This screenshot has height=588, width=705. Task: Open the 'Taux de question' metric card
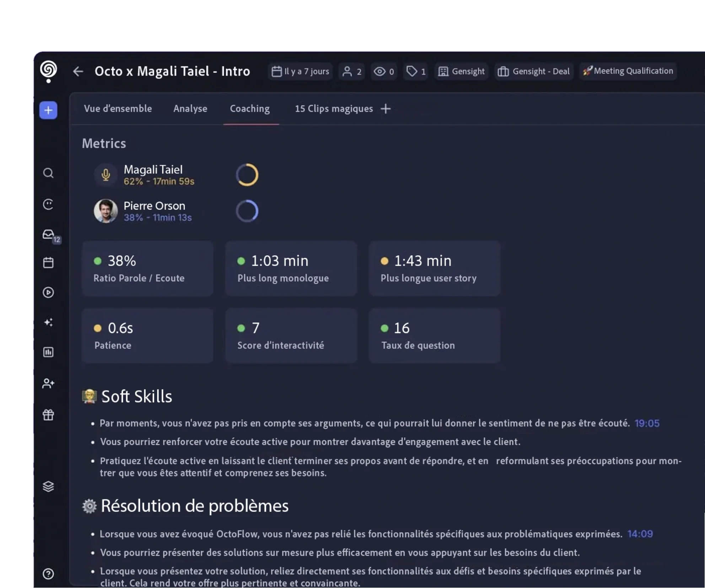[x=435, y=336]
